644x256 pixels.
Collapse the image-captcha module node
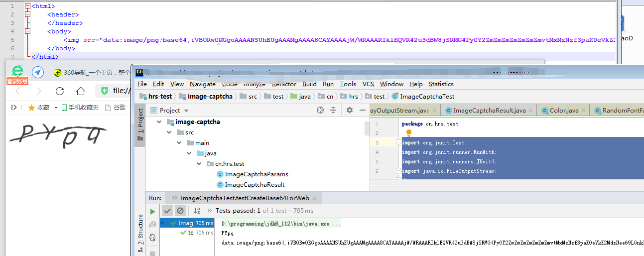pos(159,122)
